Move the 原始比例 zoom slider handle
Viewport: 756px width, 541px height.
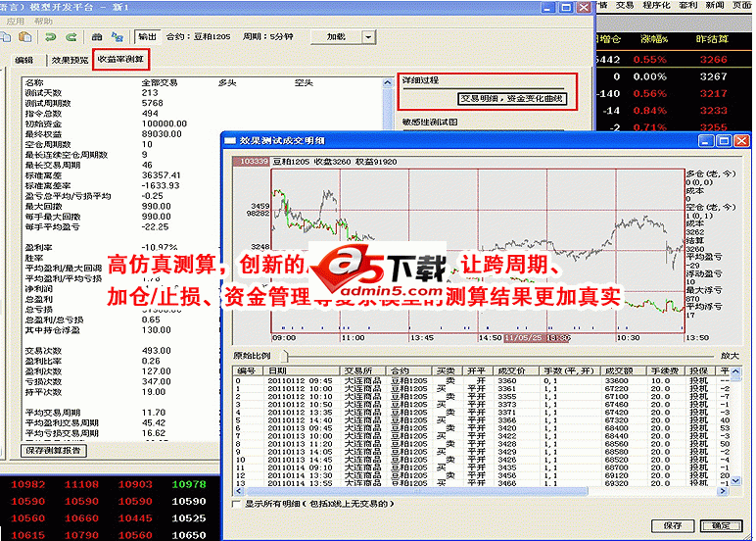coord(285,356)
